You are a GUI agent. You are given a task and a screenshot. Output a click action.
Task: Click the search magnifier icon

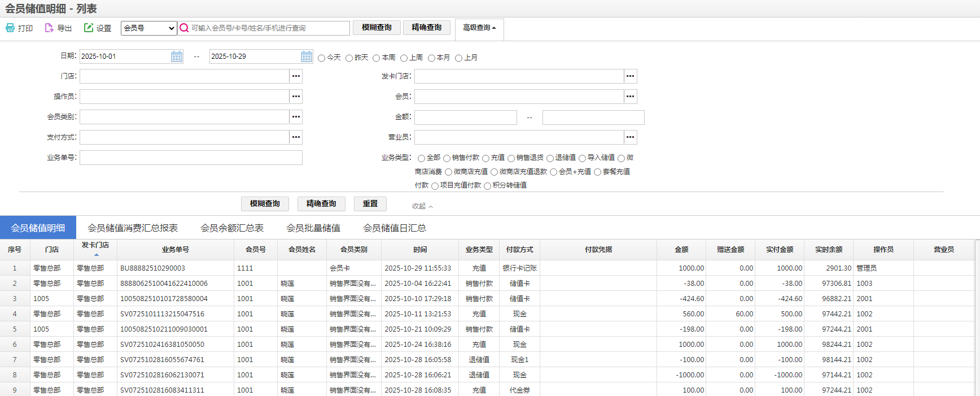tap(184, 28)
